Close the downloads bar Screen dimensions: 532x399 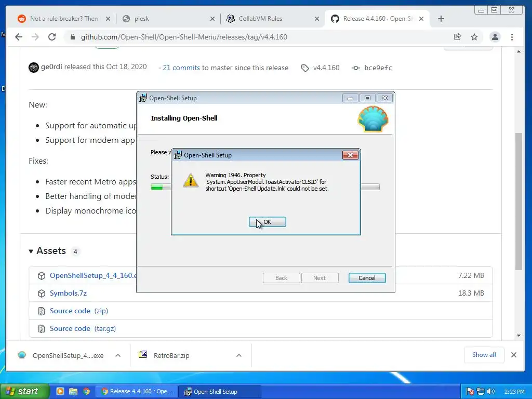514,355
